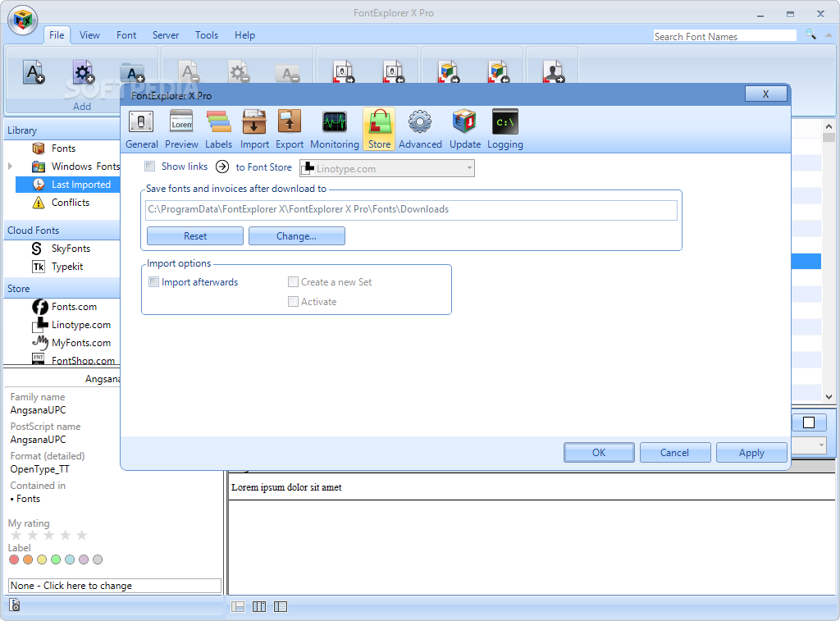The image size is (840, 621).
Task: Click 'None - Click here to change' field
Action: pyautogui.click(x=115, y=586)
